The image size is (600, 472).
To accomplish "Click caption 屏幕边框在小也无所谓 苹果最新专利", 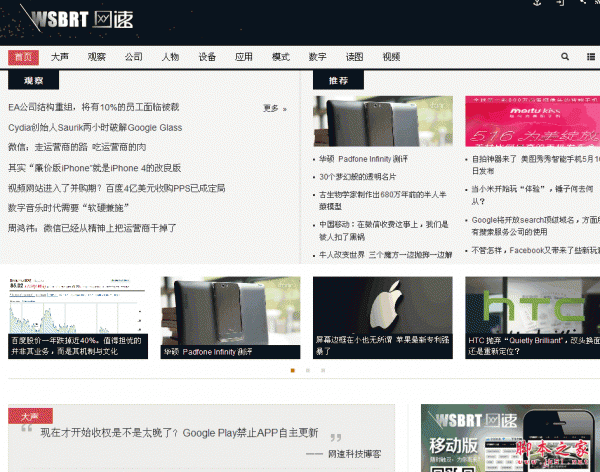I will click(x=383, y=346).
